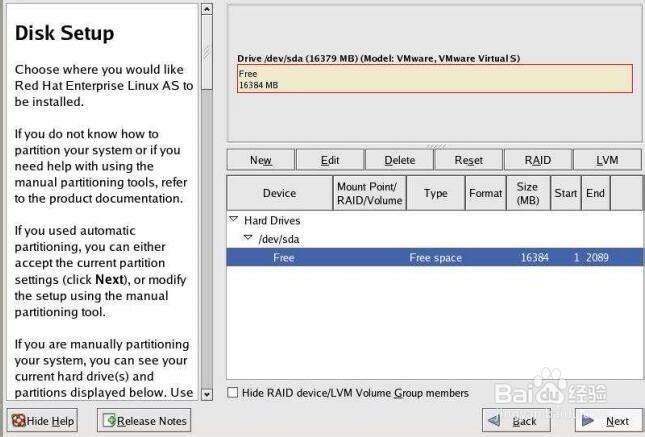645x437 pixels.
Task: Click the 16384 size value in the Free row
Action: point(534,258)
